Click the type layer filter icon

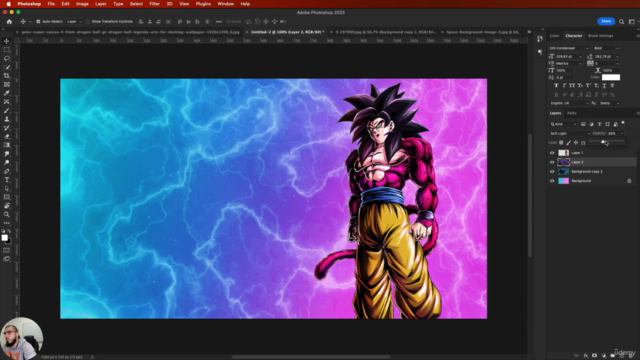point(600,124)
